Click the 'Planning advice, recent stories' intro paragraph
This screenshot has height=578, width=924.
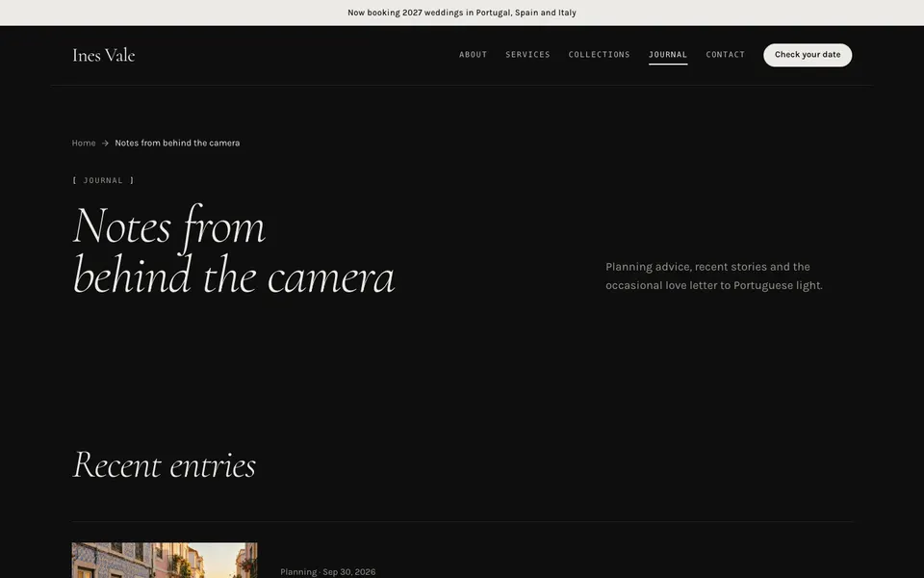coord(714,276)
